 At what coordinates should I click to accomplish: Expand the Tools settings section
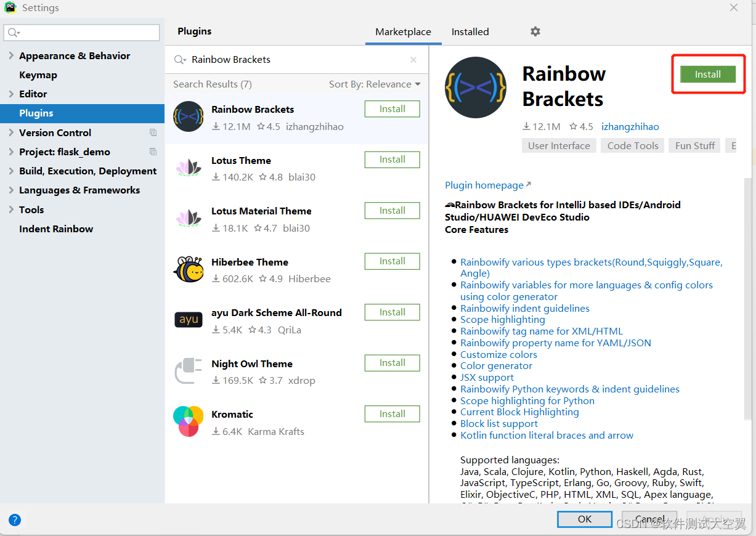[11, 209]
